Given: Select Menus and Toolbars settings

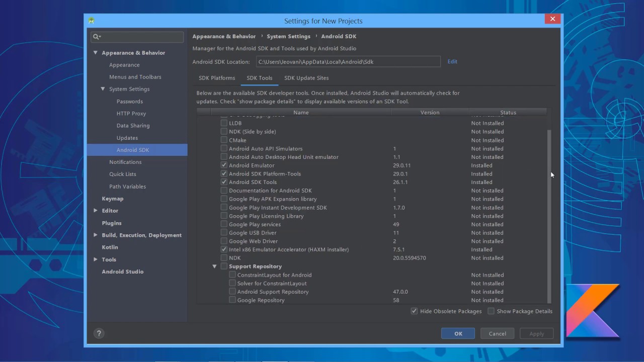Looking at the screenshot, I should coord(135,77).
